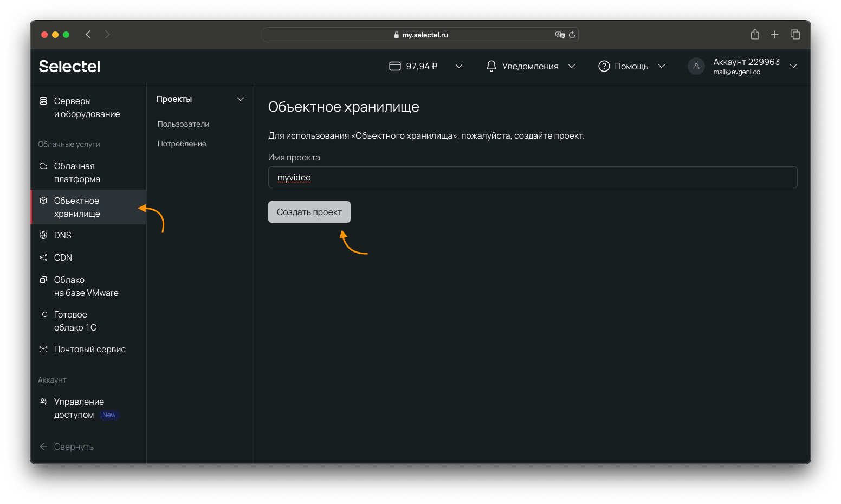Image resolution: width=841 pixels, height=504 pixels.
Task: Expand the Аккаунт 229963 dropdown chevron
Action: click(793, 66)
